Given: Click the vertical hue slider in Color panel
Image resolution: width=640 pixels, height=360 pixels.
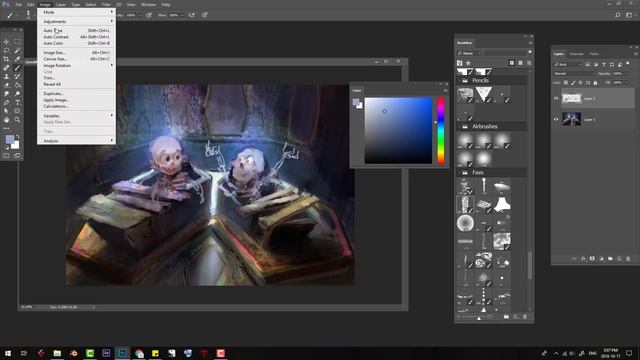Looking at the screenshot, I should [441, 131].
